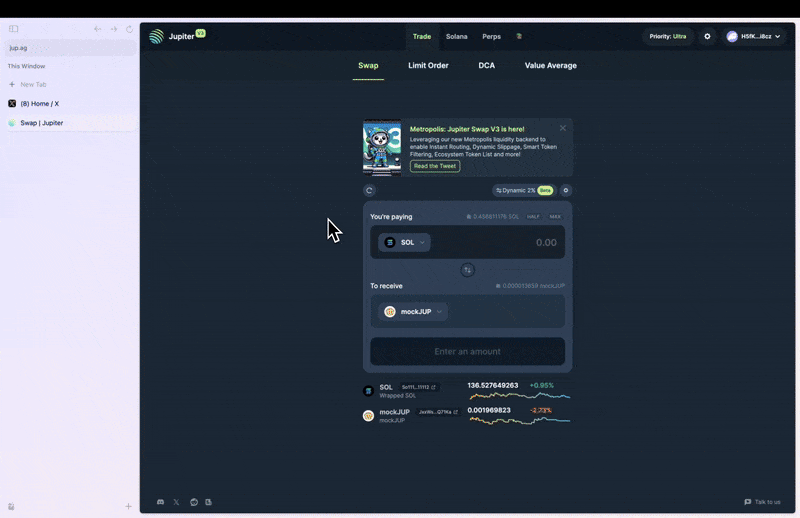The image size is (800, 518).
Task: Open the mockJUP token selector dropdown
Action: click(413, 312)
